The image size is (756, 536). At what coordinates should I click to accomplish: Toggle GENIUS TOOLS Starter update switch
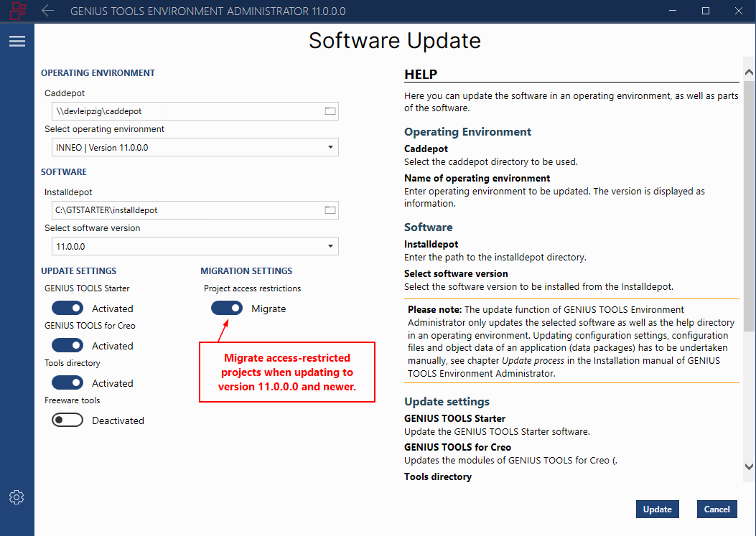[67, 309]
